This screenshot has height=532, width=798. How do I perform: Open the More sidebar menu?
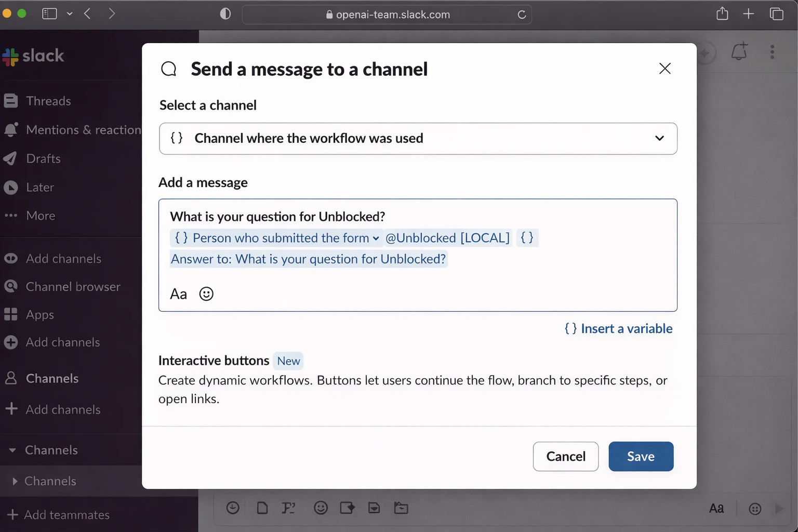41,215
